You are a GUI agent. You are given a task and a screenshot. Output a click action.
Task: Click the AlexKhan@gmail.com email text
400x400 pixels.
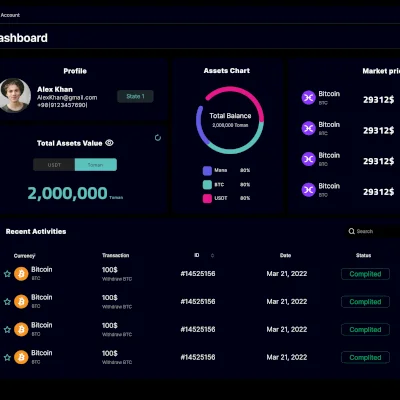[x=67, y=98]
